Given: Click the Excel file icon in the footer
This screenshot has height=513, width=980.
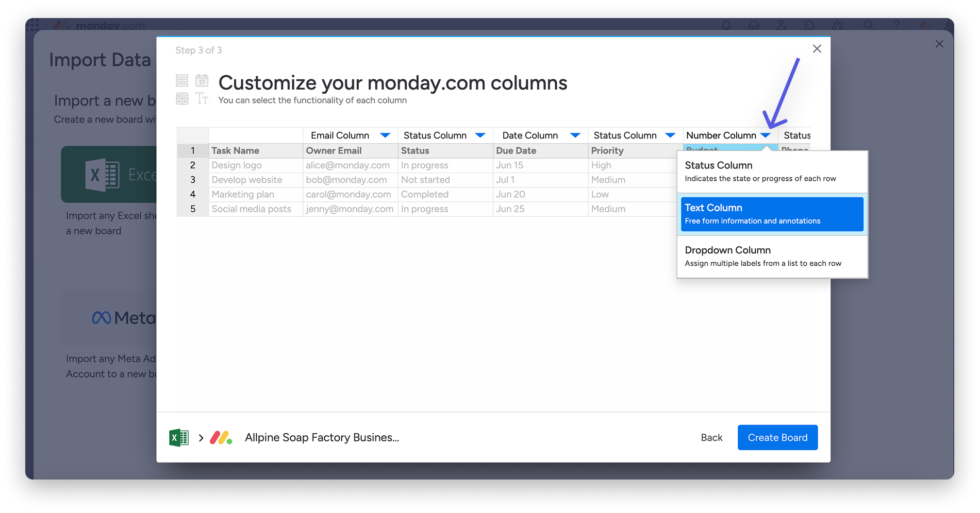Looking at the screenshot, I should 179,438.
